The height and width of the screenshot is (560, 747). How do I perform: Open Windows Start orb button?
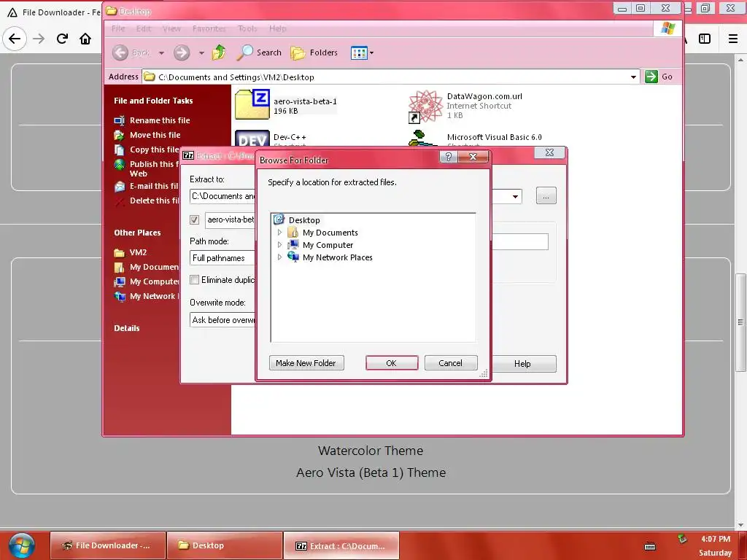(x=21, y=545)
